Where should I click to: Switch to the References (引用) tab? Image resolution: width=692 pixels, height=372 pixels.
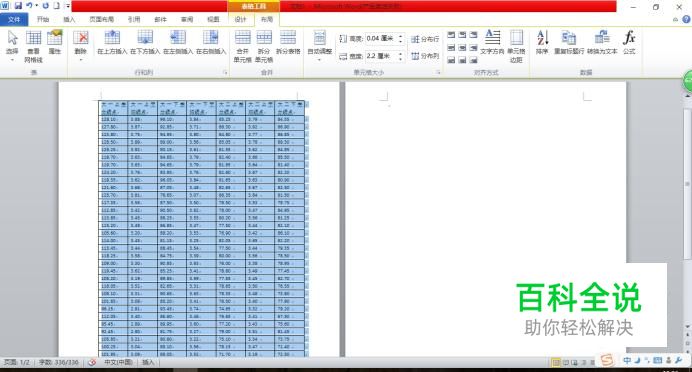tap(134, 19)
